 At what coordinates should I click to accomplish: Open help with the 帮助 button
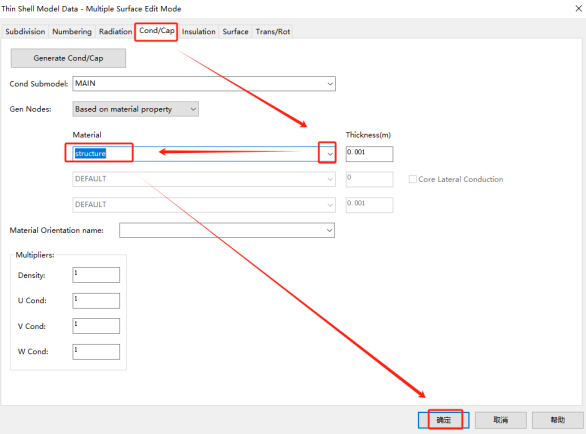tap(558, 420)
